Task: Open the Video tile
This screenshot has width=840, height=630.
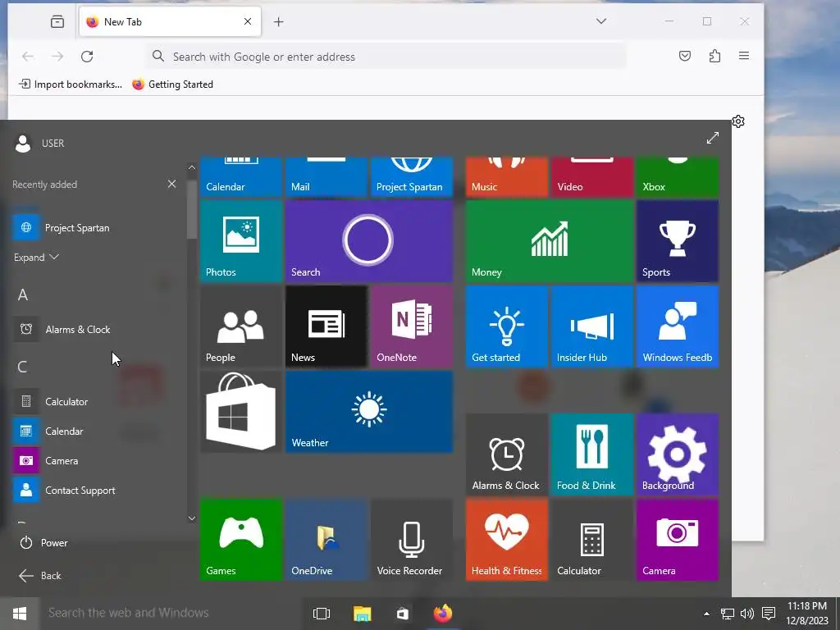Action: [x=592, y=177]
